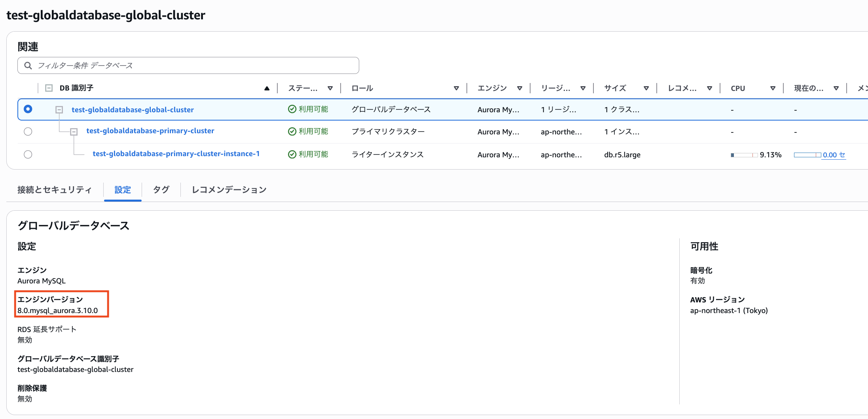
Task: Click the database filter input field
Action: (x=188, y=65)
